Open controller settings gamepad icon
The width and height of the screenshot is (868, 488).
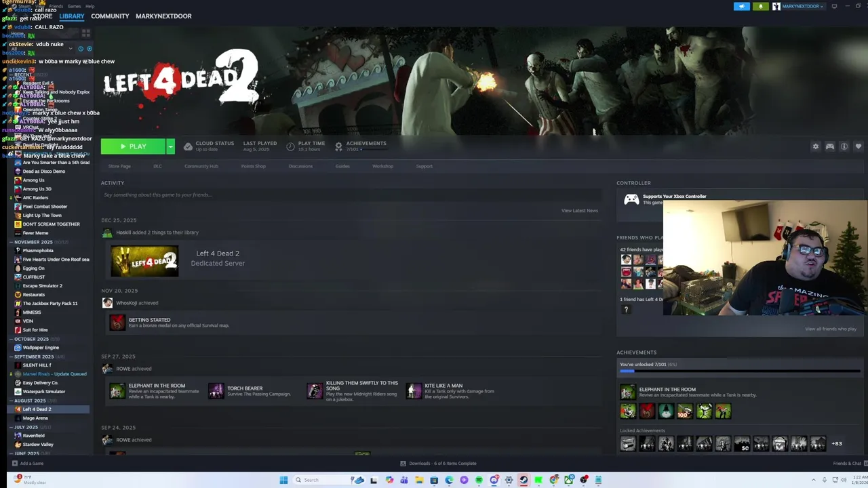click(830, 146)
